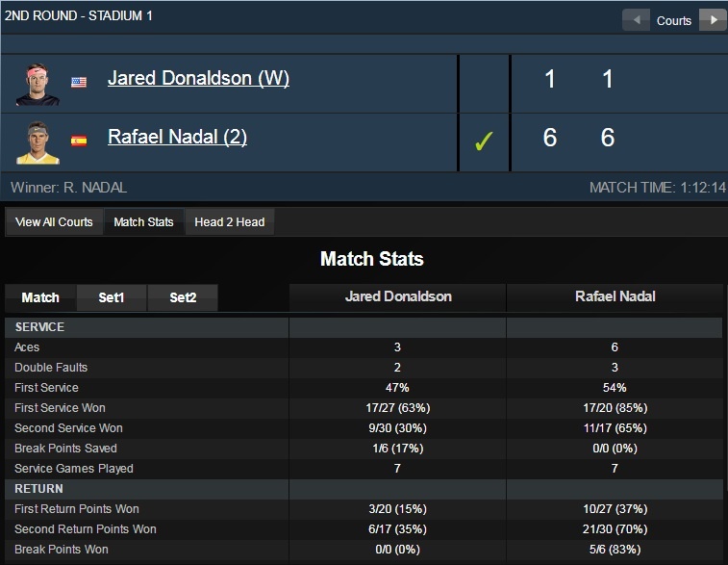Select the Match stats sub-tab
Image resolution: width=728 pixels, height=565 pixels.
(40, 298)
